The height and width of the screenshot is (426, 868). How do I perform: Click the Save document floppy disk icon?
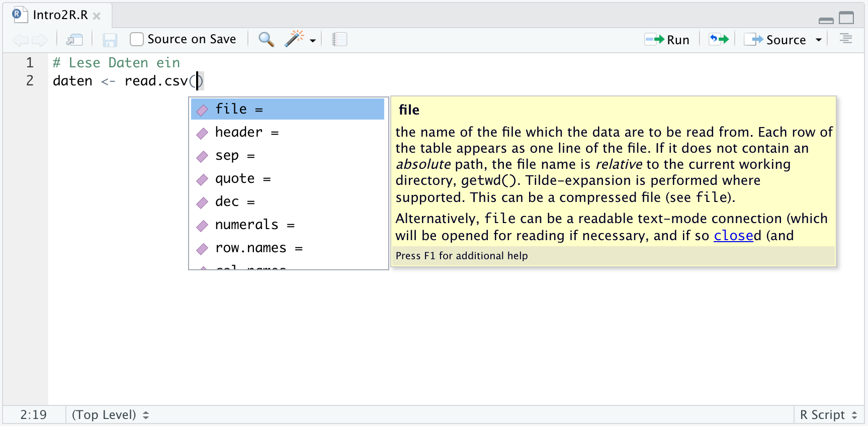[110, 40]
